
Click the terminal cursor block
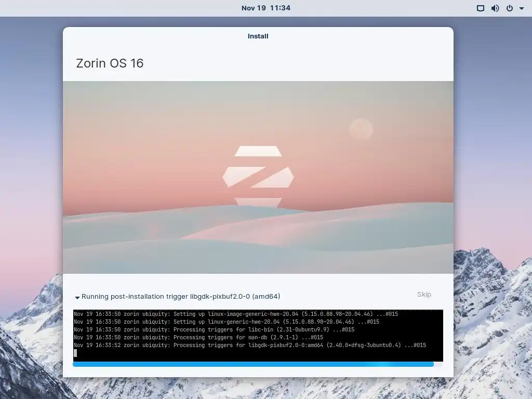(x=75, y=353)
